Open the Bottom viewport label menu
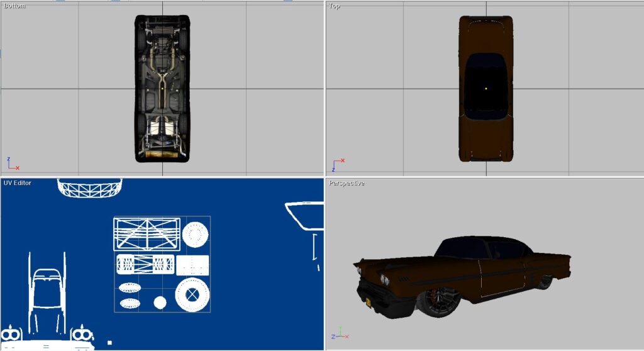This screenshot has width=644, height=351. click(x=15, y=6)
